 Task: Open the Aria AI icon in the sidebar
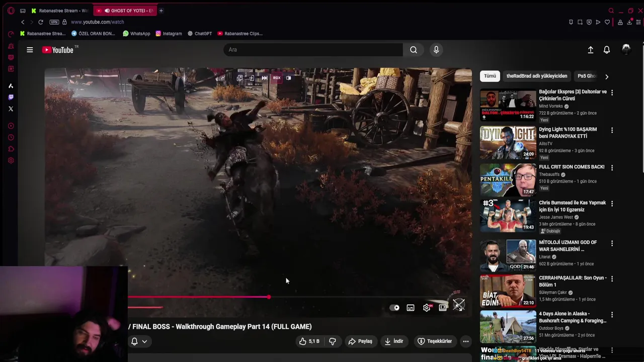click(x=11, y=86)
